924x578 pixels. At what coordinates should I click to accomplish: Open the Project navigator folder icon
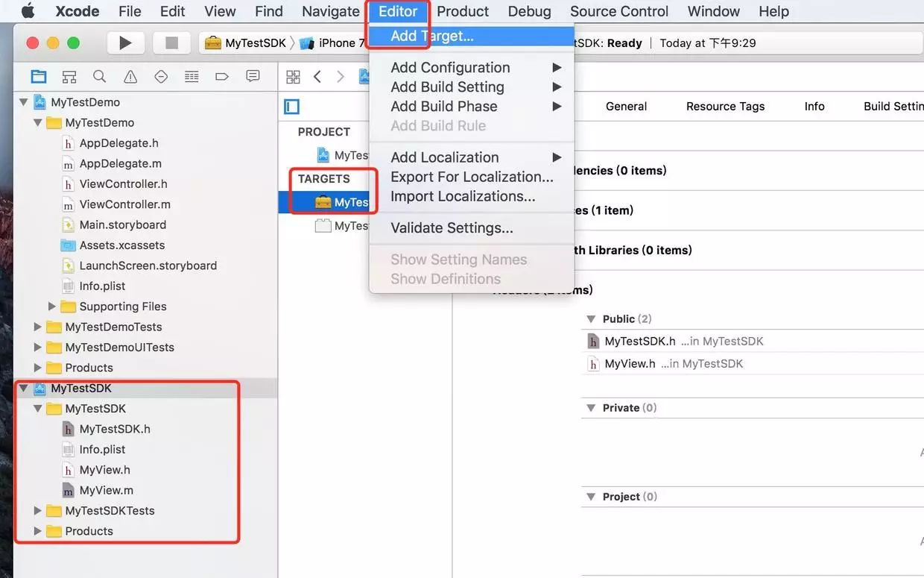(x=38, y=76)
